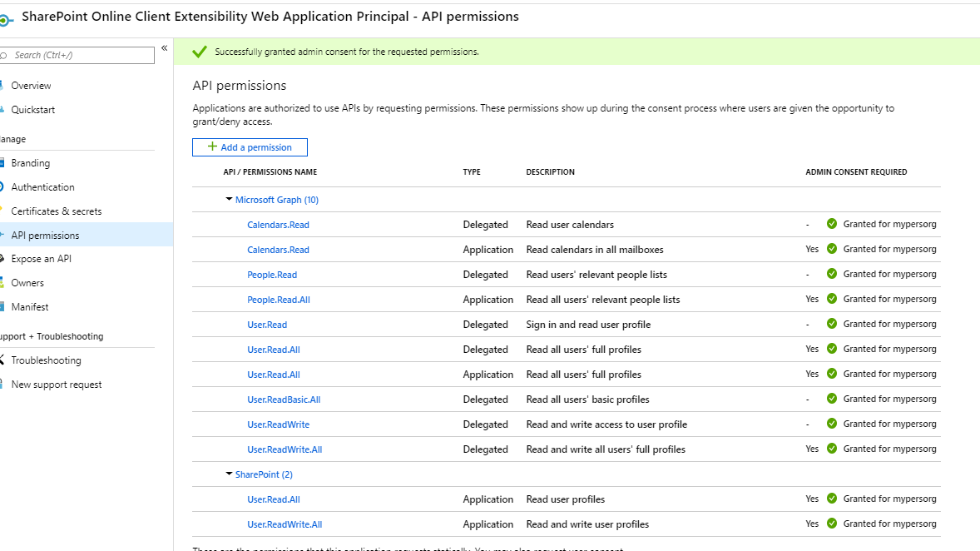Click the Granted for mypersorg status checkmark for User.Read

[x=831, y=324]
